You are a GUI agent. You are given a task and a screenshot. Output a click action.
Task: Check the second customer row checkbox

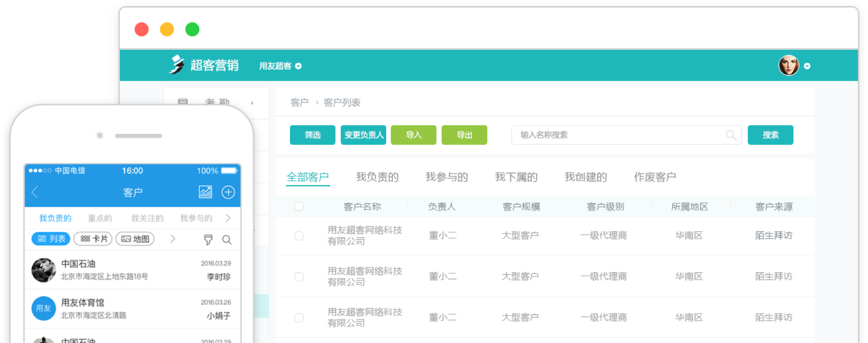pyautogui.click(x=299, y=277)
